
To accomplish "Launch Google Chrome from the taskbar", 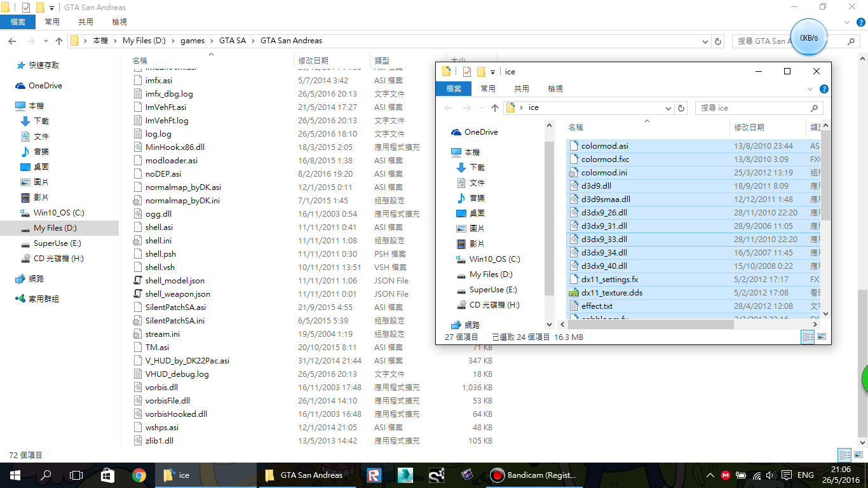I will tap(139, 475).
